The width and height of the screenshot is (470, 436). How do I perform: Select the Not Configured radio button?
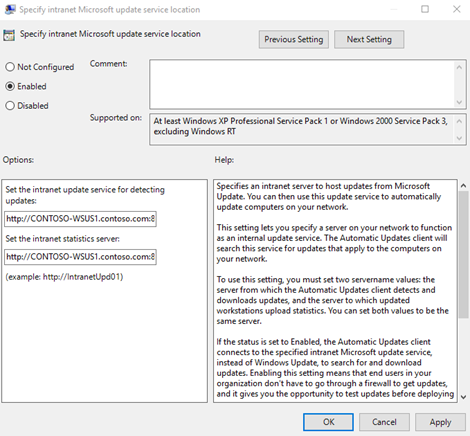point(10,67)
